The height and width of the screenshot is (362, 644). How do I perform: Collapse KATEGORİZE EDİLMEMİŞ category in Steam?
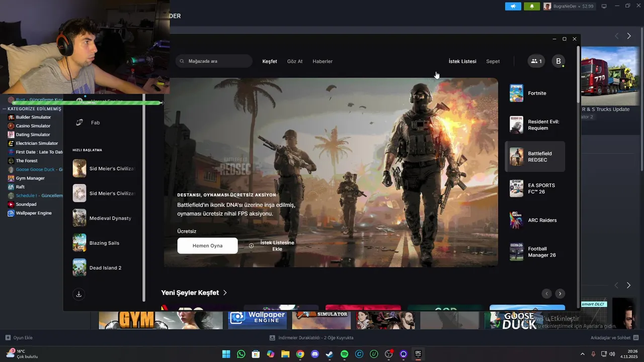(x=4, y=109)
